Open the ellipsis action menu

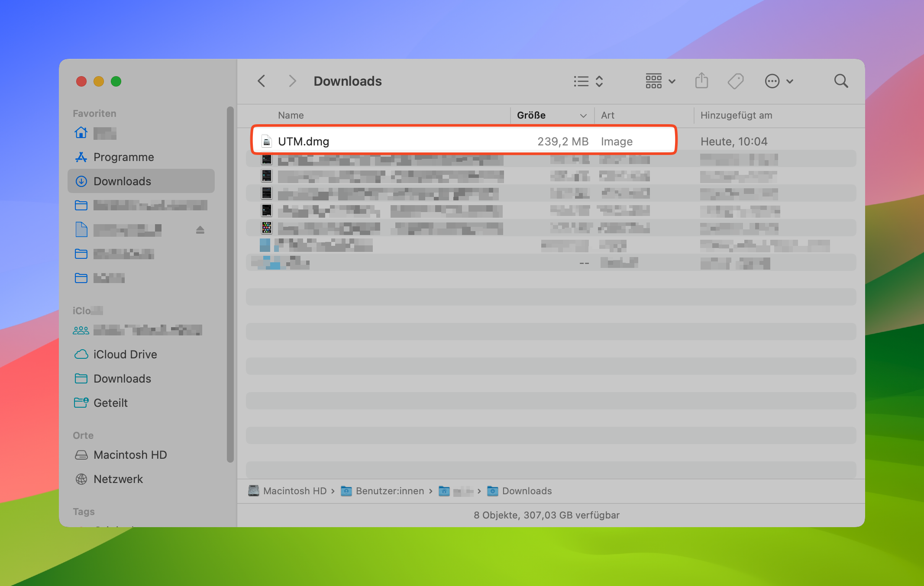[x=778, y=81]
